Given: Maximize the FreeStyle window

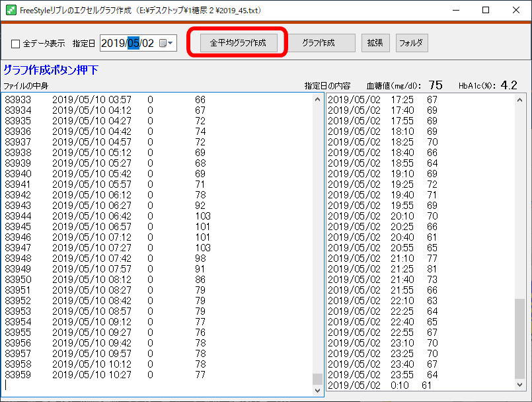Looking at the screenshot, I should (x=486, y=10).
